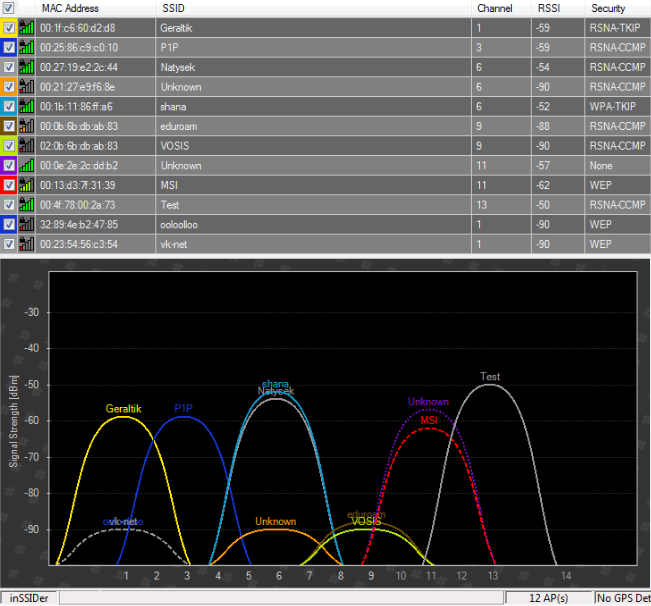651x606 pixels.
Task: Toggle the header select-all checkbox
Action: click(x=8, y=8)
